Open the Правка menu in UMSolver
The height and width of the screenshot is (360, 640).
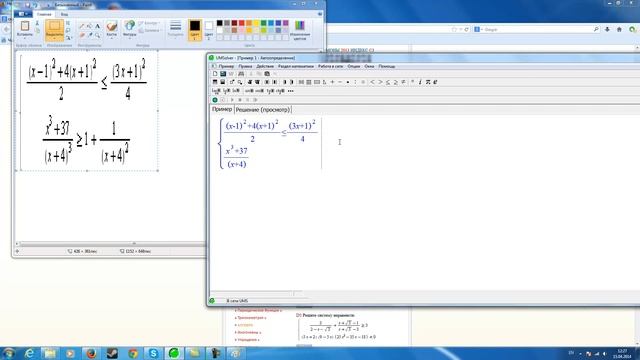pyautogui.click(x=245, y=66)
